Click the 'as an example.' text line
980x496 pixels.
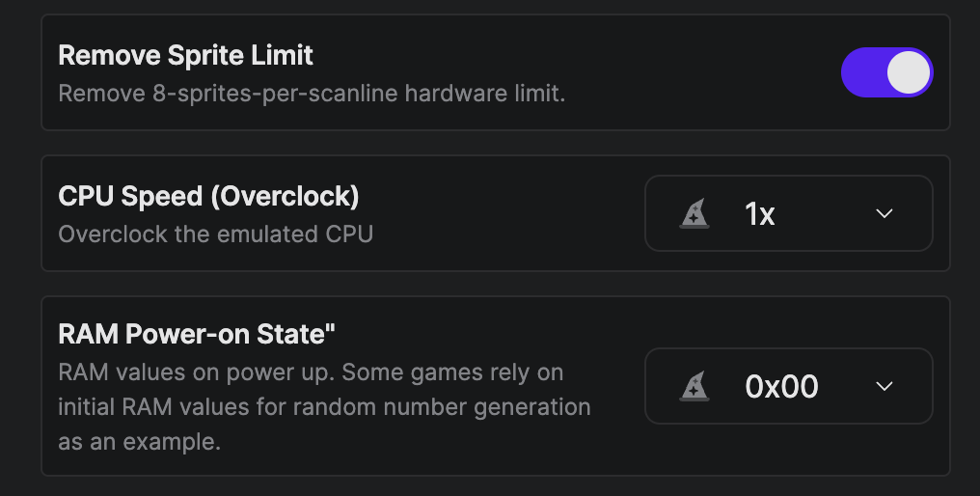coord(140,442)
